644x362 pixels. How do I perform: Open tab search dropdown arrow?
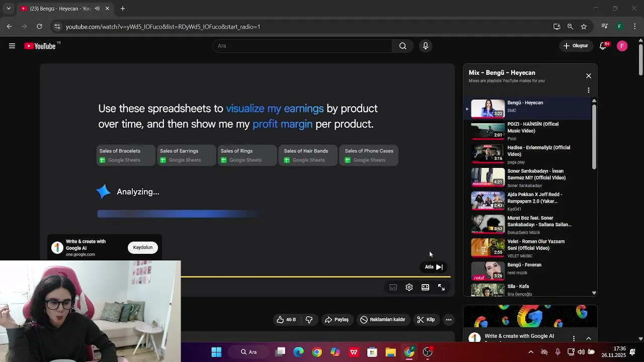pyautogui.click(x=9, y=9)
